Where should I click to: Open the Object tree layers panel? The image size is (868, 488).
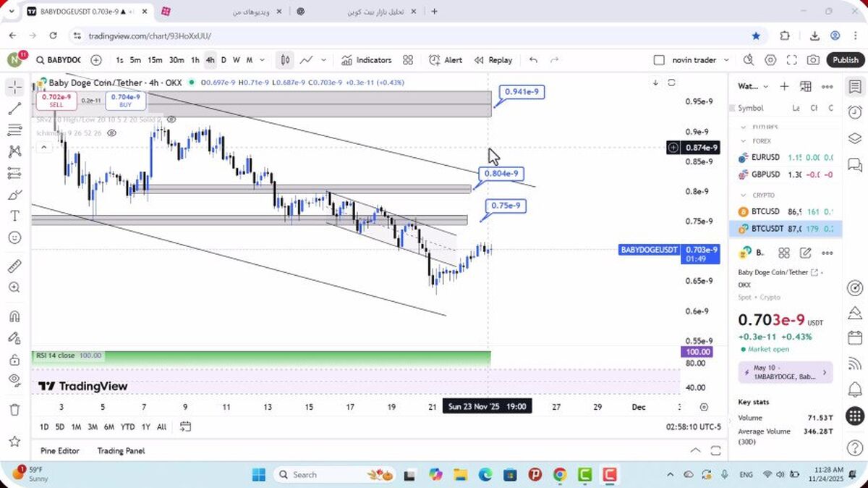pyautogui.click(x=855, y=138)
